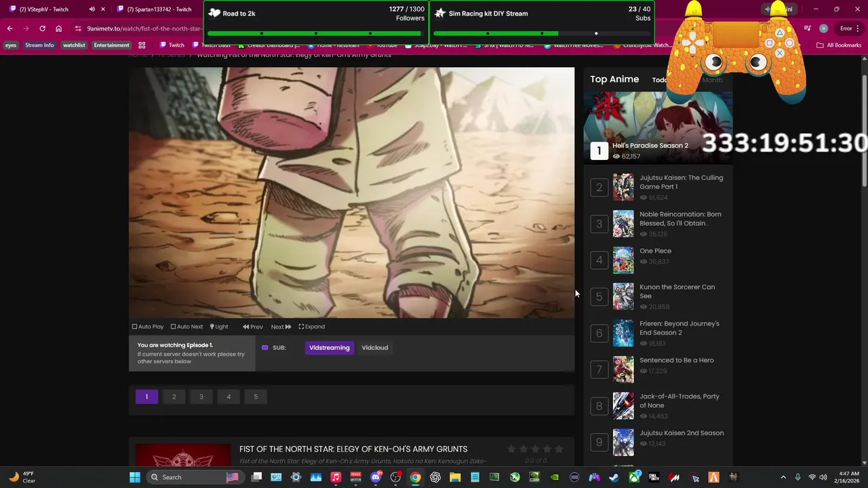Open the Windows Start menu
Image resolution: width=868 pixels, height=488 pixels.
134,477
